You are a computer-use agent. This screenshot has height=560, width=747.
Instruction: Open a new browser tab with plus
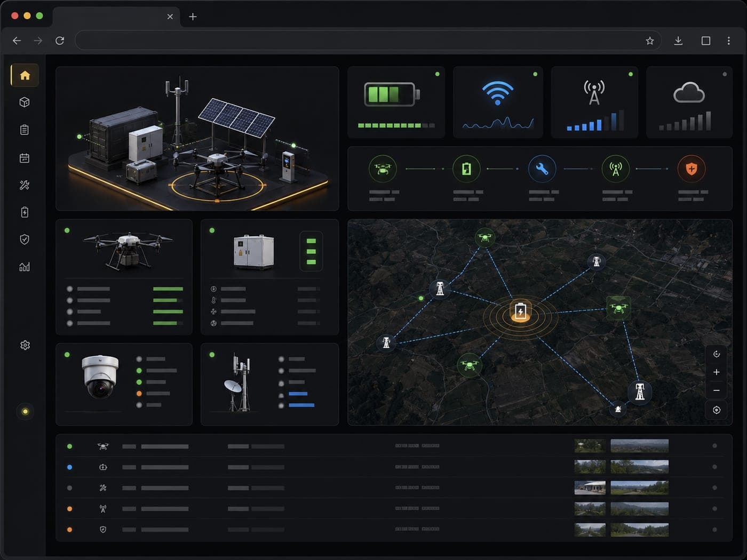point(193,17)
